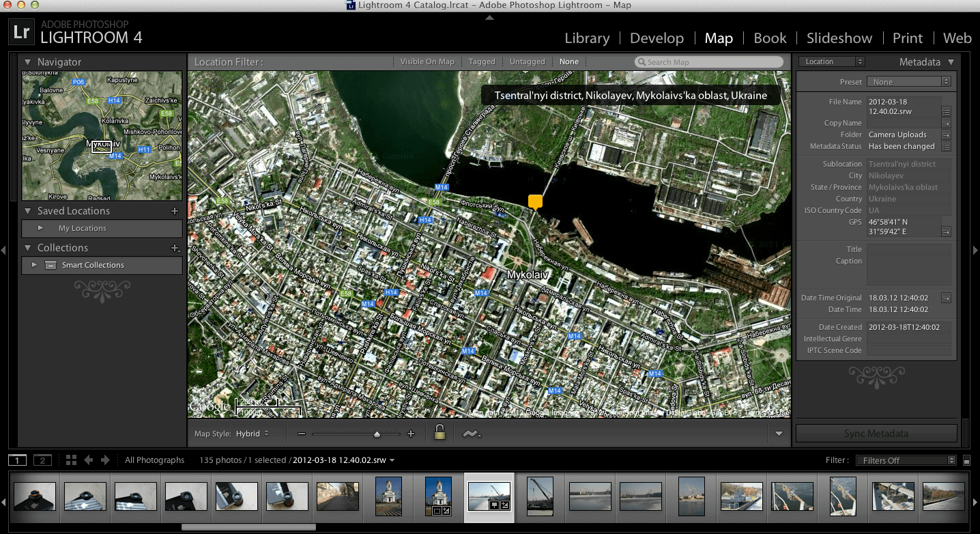
Task: Collapse the Saved Locations panel
Action: pyautogui.click(x=27, y=211)
